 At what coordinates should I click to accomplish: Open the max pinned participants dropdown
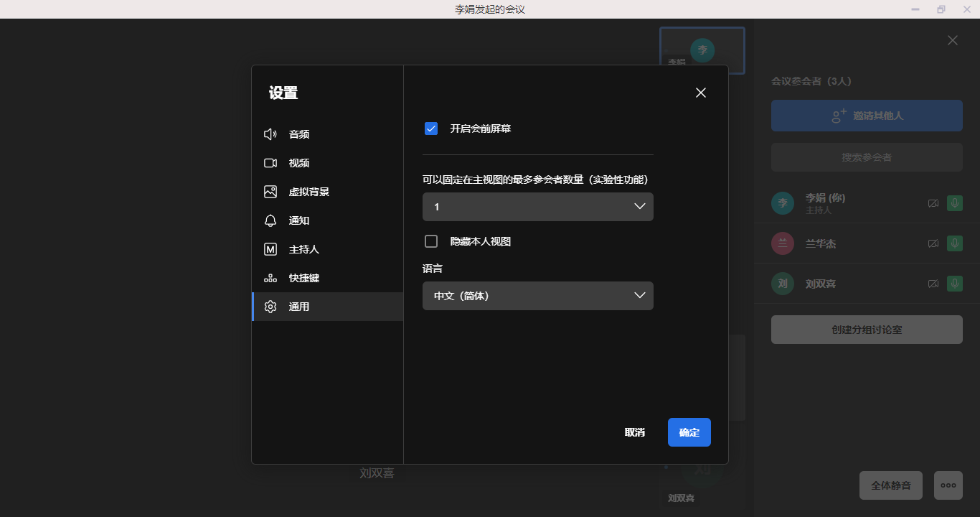tap(537, 207)
